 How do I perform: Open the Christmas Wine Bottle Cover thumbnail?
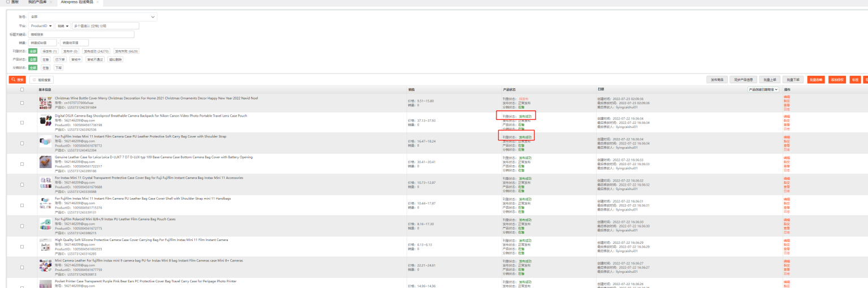pyautogui.click(x=45, y=102)
